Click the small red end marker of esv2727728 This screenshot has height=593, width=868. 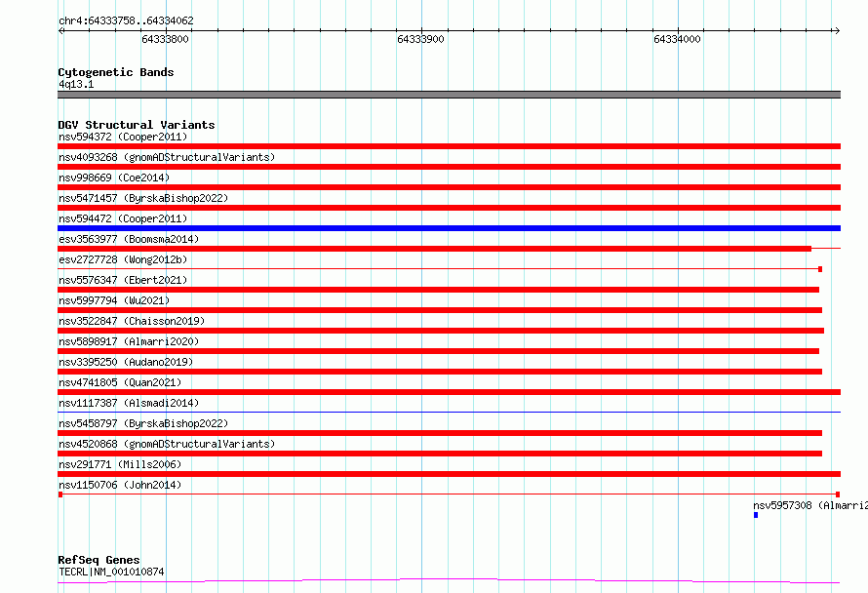[x=820, y=269]
